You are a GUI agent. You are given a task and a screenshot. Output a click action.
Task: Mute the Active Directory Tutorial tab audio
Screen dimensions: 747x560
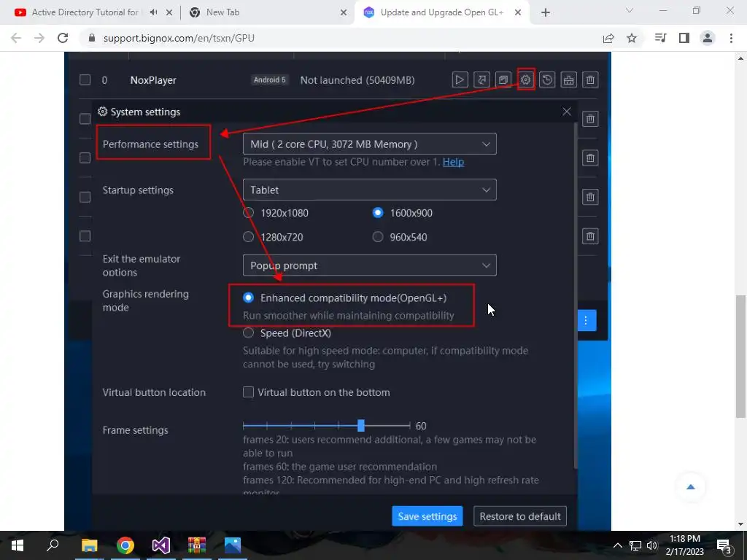pyautogui.click(x=153, y=12)
